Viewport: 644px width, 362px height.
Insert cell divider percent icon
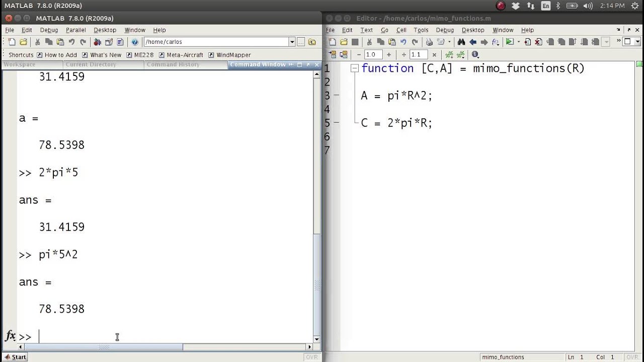(449, 54)
